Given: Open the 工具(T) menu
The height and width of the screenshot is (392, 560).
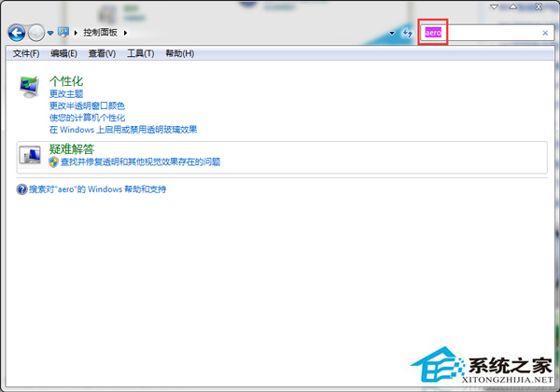Looking at the screenshot, I should click(141, 53).
